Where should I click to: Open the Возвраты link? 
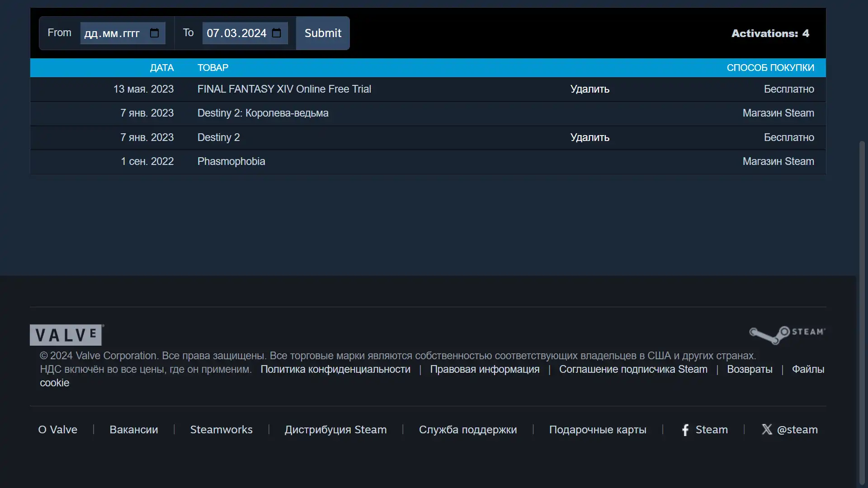click(x=750, y=369)
